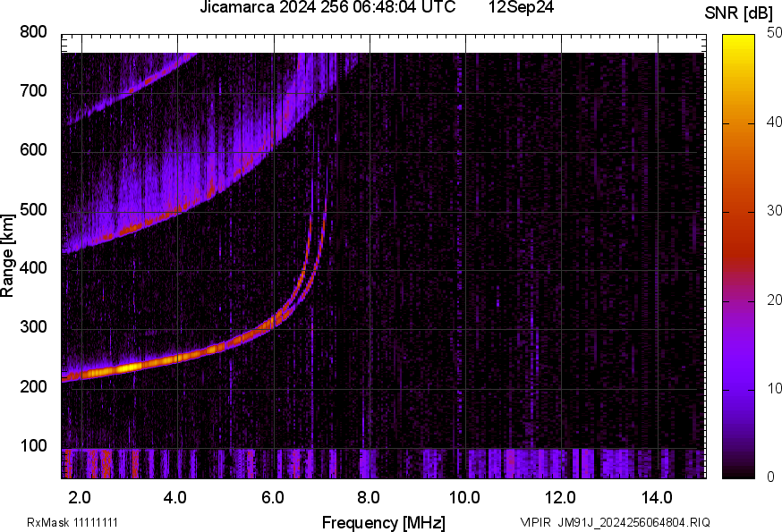Click the plot title 'Jicamarca 2024 256 06:48:04 UTC'
The height and width of the screenshot is (532, 782).
coord(327,7)
